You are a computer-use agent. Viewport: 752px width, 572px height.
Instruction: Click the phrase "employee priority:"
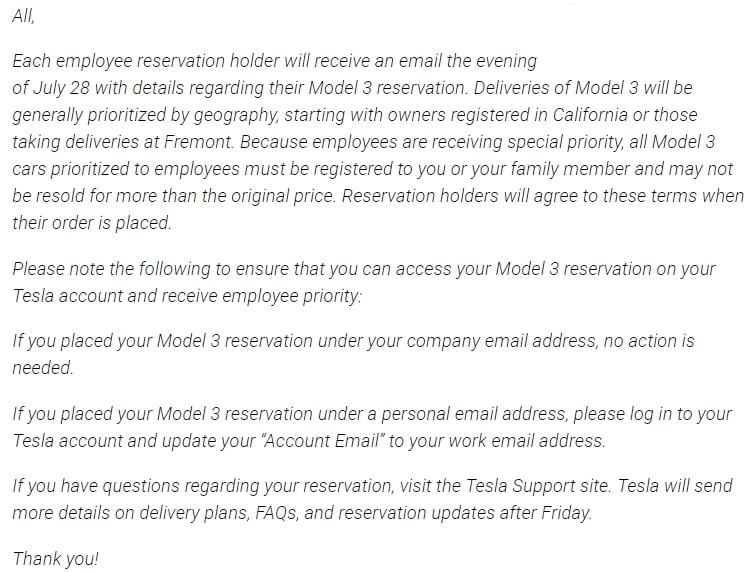292,296
